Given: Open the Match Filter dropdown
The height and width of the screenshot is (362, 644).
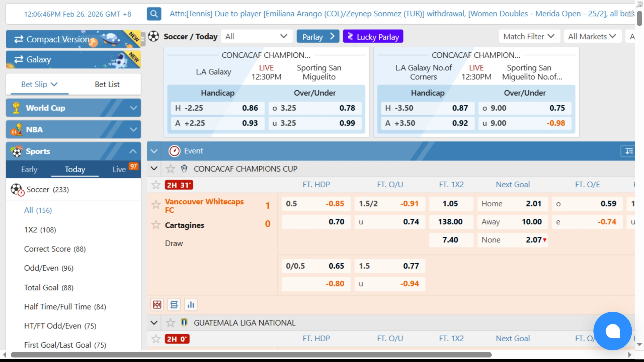Looking at the screenshot, I should [529, 36].
